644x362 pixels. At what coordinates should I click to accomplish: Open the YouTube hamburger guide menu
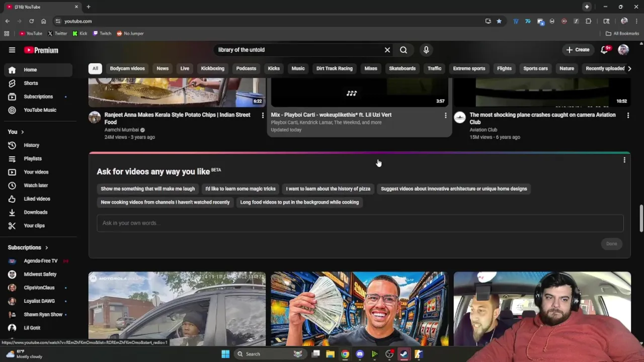click(x=12, y=50)
